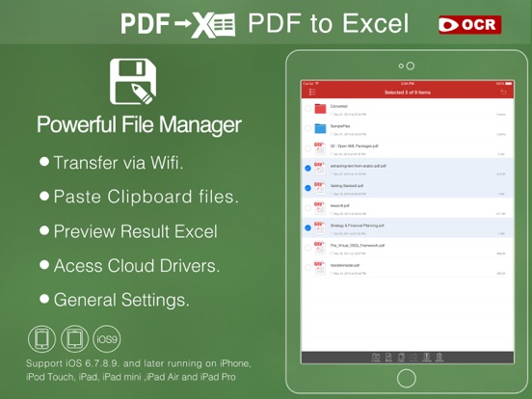The image size is (532, 399).
Task: Open the red Converted folder icon
Action: pos(320,109)
